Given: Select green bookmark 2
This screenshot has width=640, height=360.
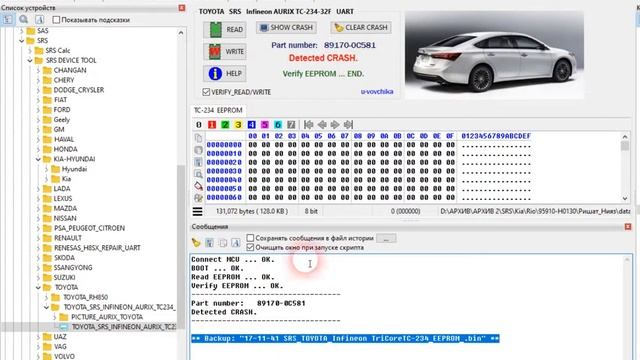Looking at the screenshot, I should (225, 124).
